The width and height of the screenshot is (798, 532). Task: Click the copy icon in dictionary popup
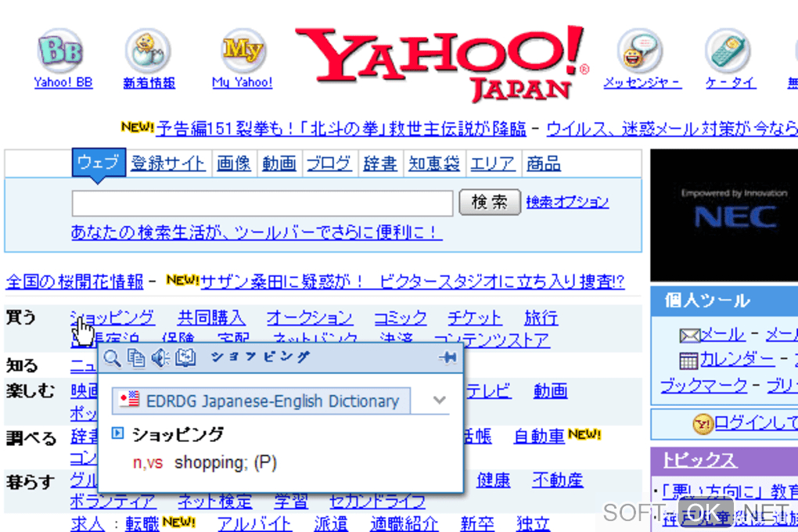(x=136, y=358)
